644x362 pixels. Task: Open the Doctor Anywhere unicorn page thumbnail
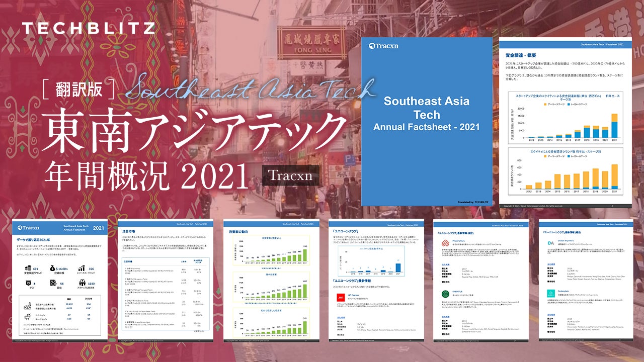[586, 281]
